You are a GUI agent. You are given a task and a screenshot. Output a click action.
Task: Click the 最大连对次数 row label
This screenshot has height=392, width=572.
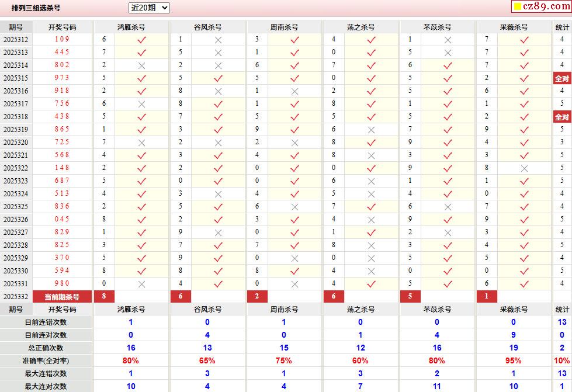point(46,387)
